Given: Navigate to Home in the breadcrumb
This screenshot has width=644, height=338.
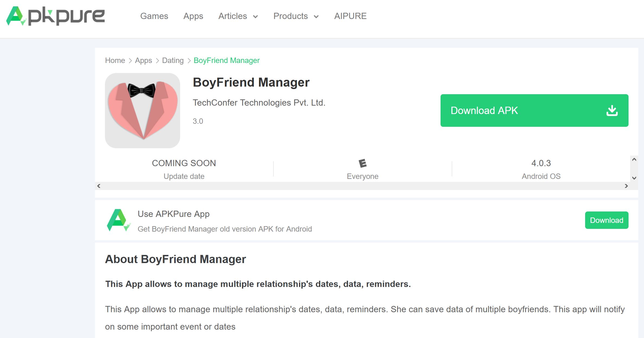Looking at the screenshot, I should 115,61.
